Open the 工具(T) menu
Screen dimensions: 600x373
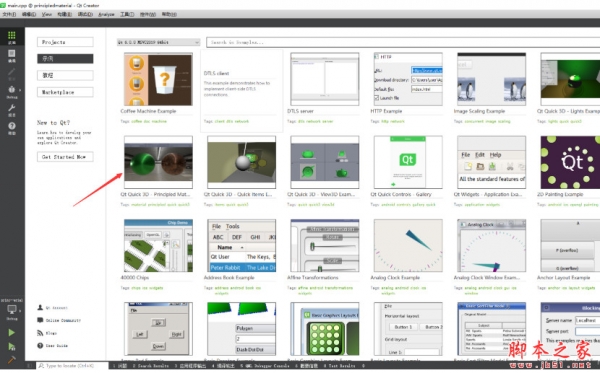tap(127, 14)
